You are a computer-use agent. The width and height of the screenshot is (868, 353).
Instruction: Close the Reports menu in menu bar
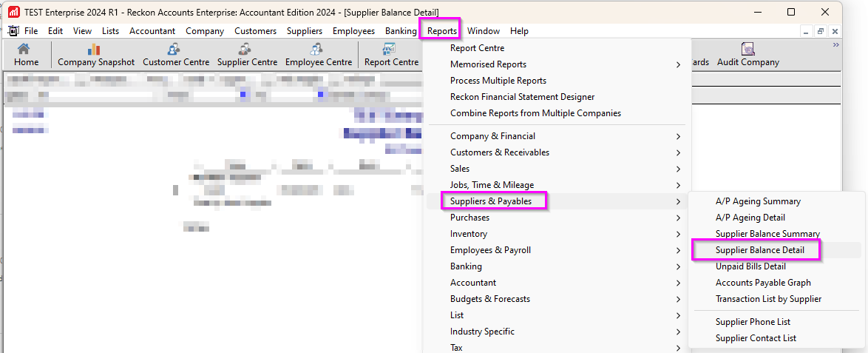[x=441, y=31]
